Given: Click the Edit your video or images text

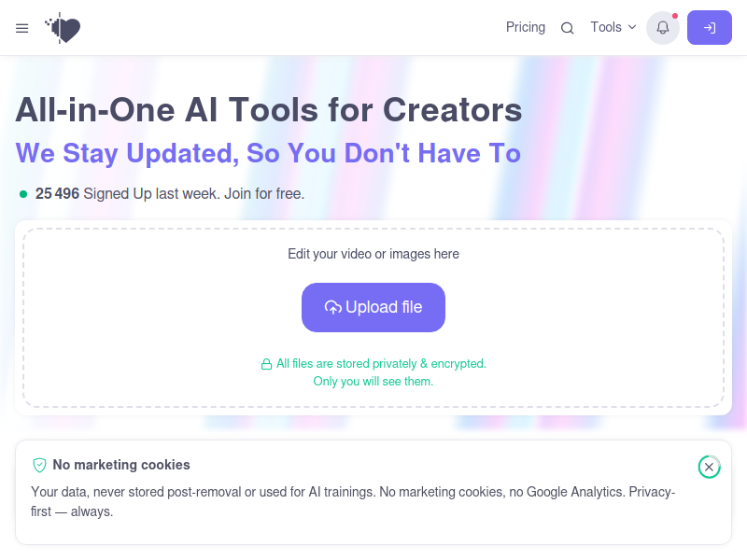Looking at the screenshot, I should [x=373, y=254].
